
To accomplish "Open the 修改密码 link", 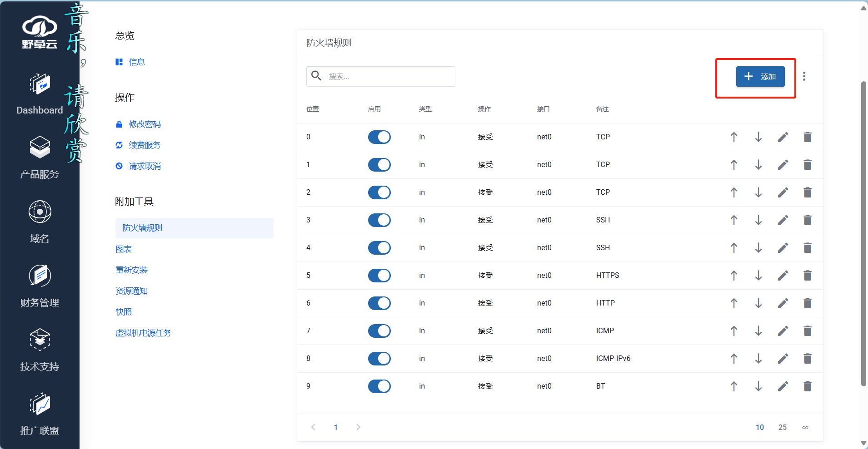I will pos(145,124).
